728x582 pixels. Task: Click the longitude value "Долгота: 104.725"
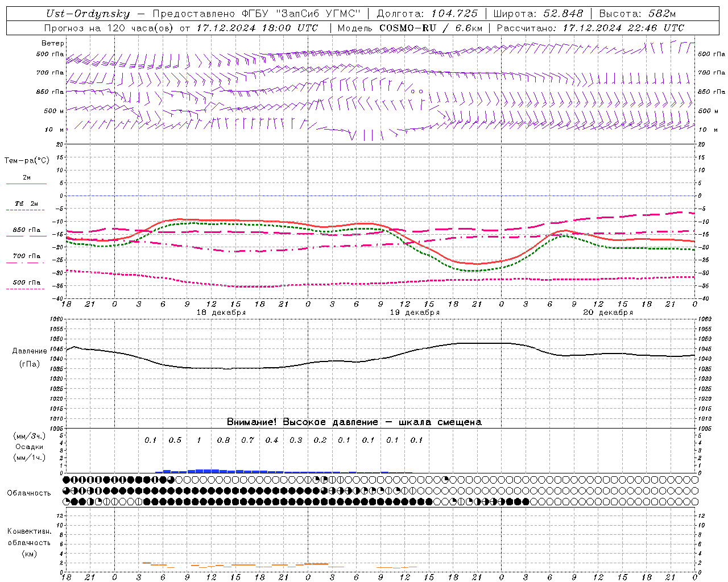(x=427, y=14)
